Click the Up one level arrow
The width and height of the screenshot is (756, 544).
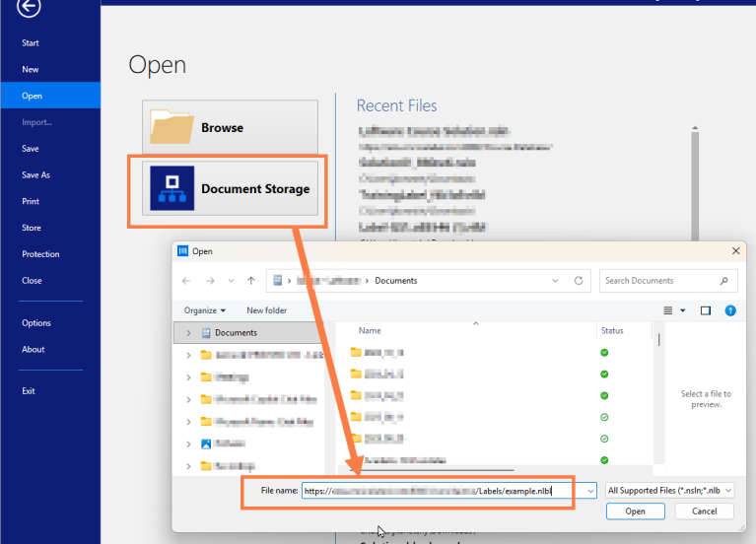251,281
